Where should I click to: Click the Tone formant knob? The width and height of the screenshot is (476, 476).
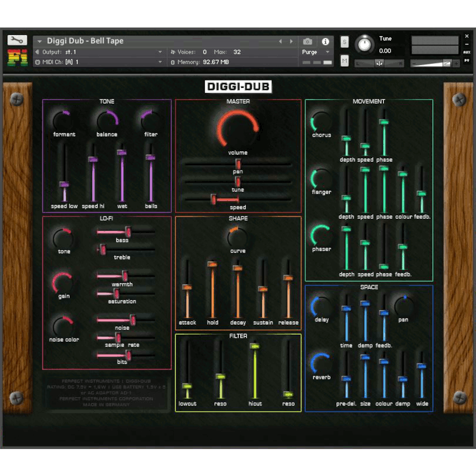[63, 121]
